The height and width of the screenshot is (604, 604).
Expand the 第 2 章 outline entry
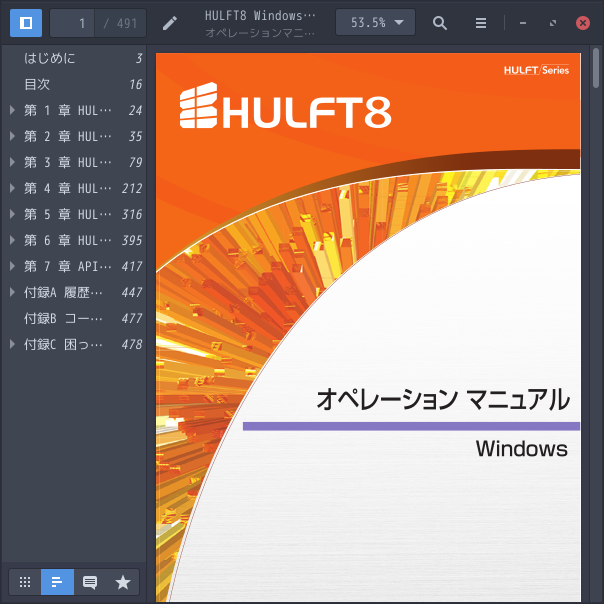[x=12, y=136]
